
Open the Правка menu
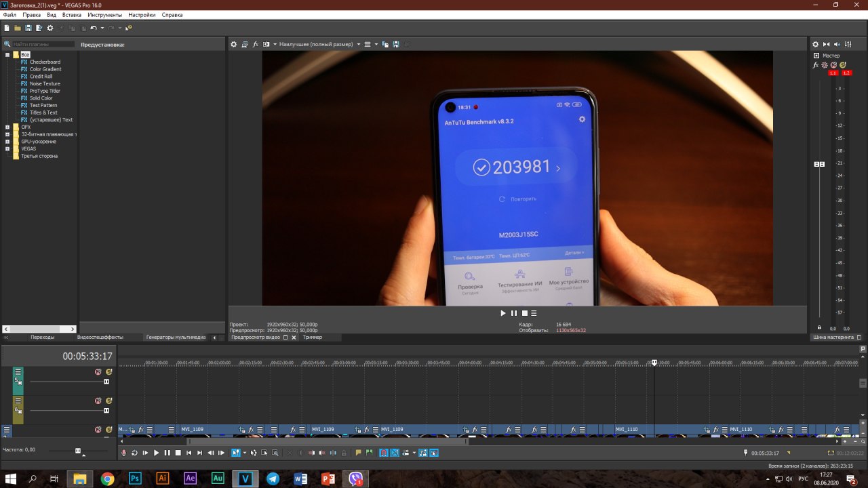31,15
